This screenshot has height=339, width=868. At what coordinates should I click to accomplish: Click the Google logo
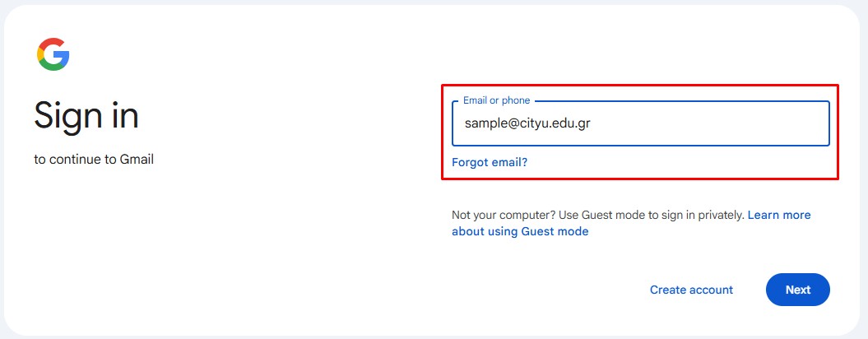[x=53, y=54]
